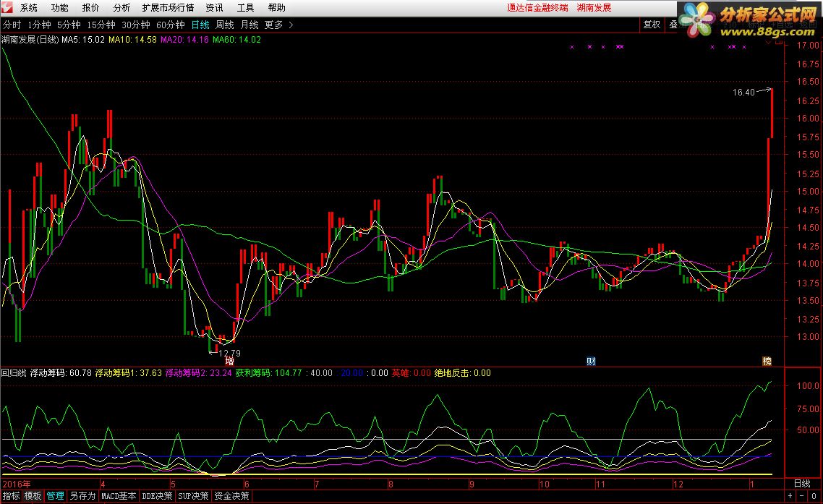Open the 资讯 menu
The image size is (823, 504).
click(214, 8)
